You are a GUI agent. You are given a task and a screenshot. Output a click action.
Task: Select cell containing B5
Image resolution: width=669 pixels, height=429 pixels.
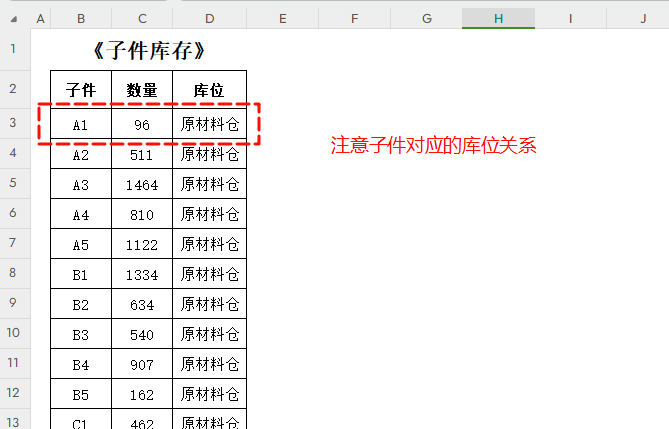click(81, 394)
